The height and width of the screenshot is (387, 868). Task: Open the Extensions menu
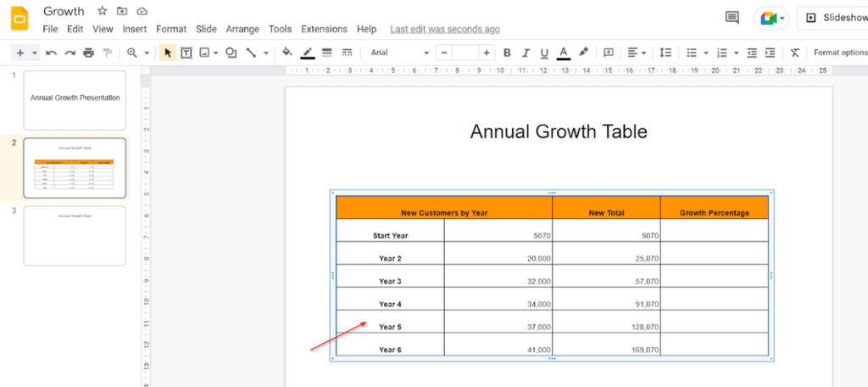tap(325, 30)
